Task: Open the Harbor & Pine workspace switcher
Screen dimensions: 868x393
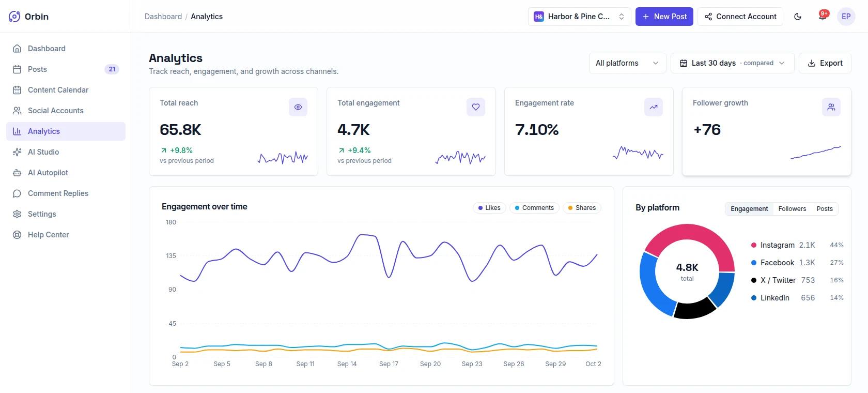Action: point(580,17)
